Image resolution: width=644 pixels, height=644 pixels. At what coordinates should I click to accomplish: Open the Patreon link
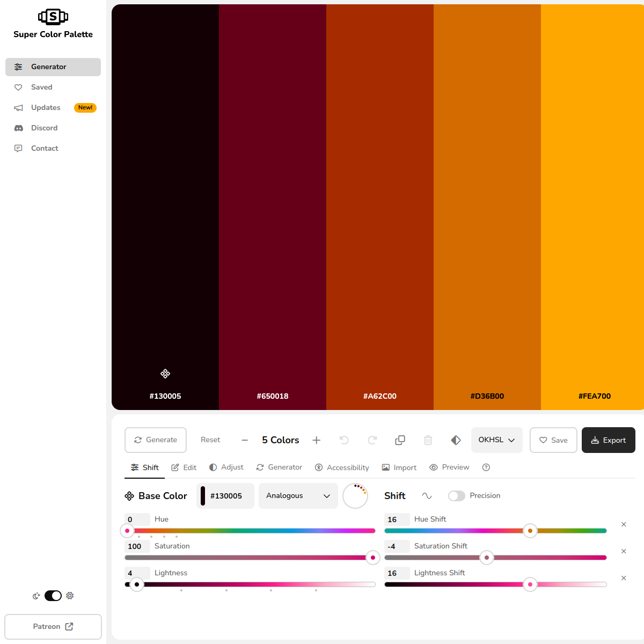(53, 626)
